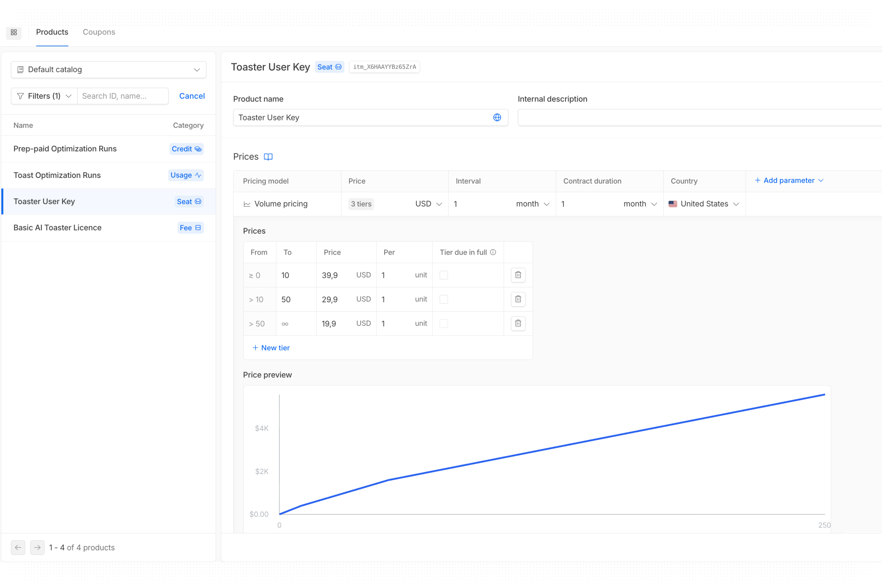
Task: Delete the second pricing tier (10–50)
Action: coord(518,299)
